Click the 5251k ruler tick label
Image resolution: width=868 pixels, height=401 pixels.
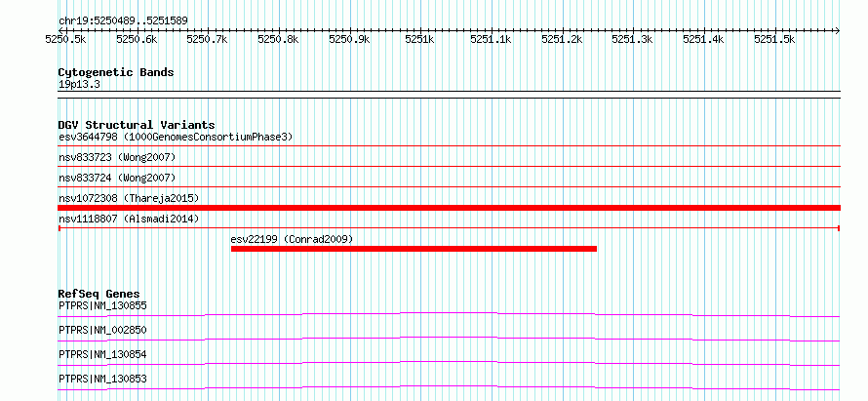(x=420, y=39)
